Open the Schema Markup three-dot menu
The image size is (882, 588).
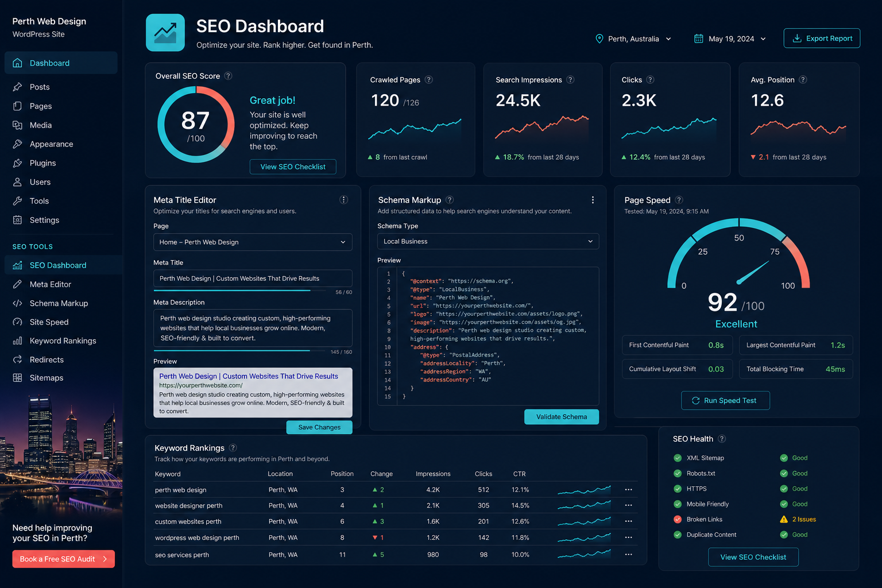tap(593, 200)
